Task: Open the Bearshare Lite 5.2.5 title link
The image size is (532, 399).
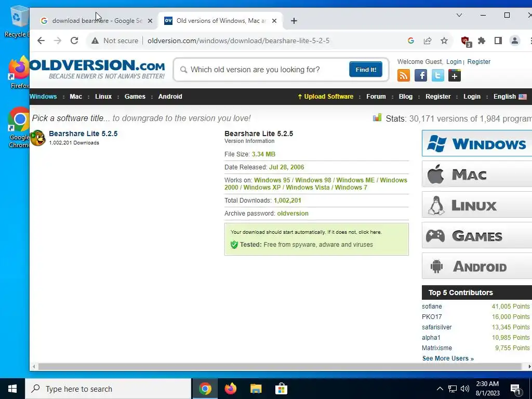Action: [x=83, y=134]
